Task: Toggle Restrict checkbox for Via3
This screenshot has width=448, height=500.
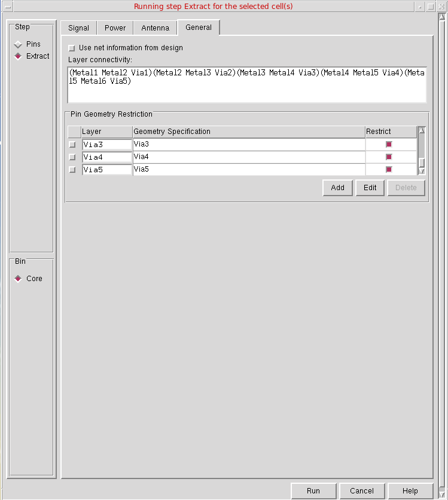Action: [x=389, y=144]
